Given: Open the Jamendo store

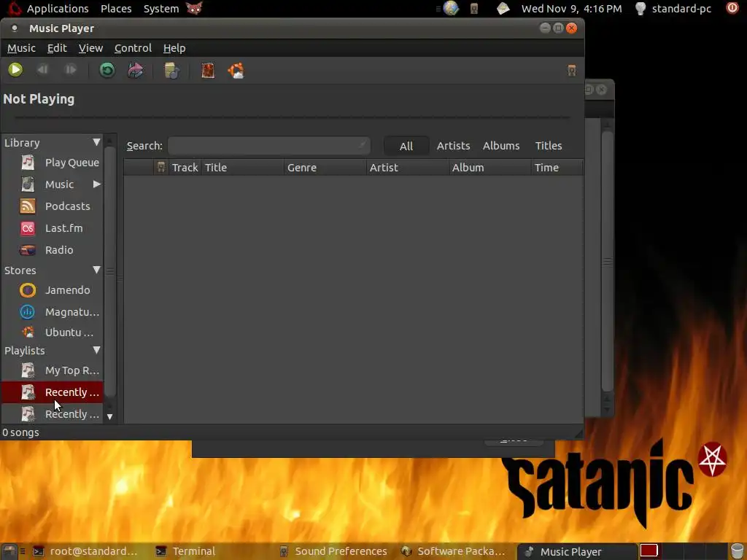Looking at the screenshot, I should [53, 290].
